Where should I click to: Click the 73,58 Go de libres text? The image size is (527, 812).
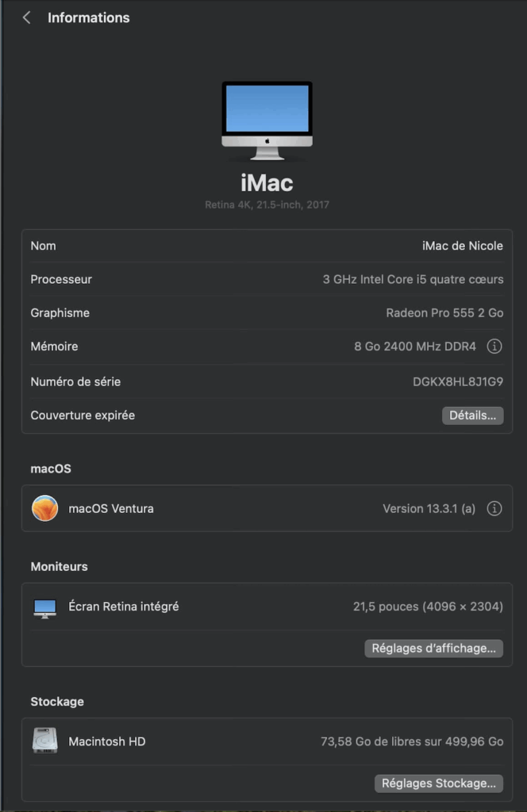[x=411, y=741]
